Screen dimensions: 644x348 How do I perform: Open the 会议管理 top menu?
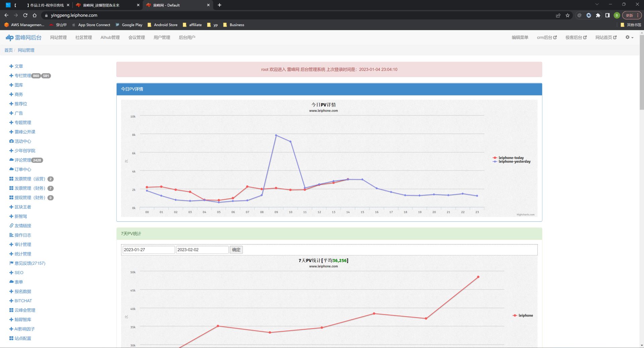(137, 38)
